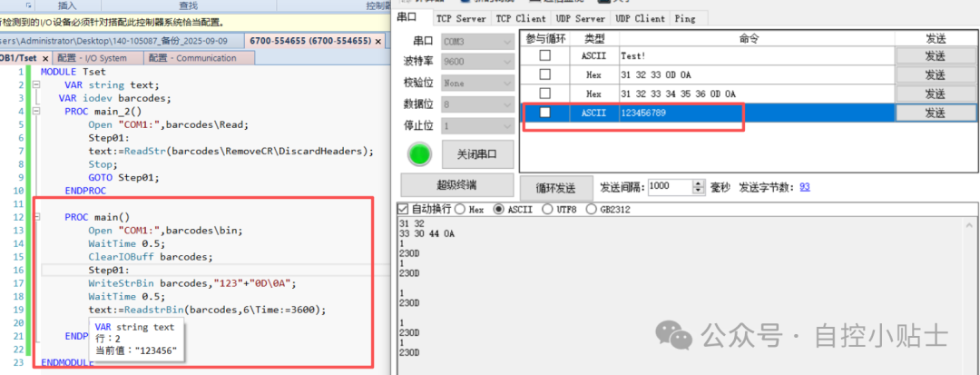The width and height of the screenshot is (980, 375).
Task: Click the 命令 column header
Action: pos(757,39)
